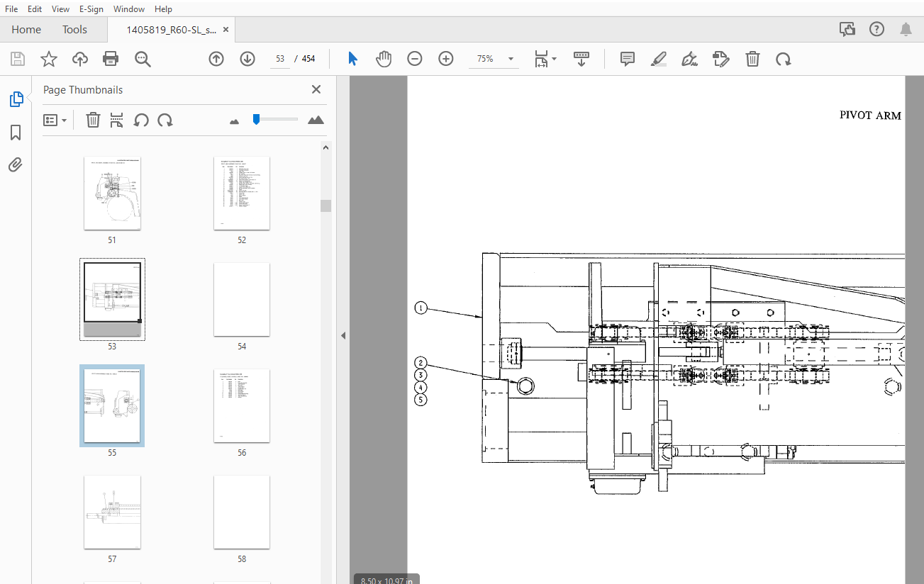Print the document using printer icon
Image resolution: width=924 pixels, height=584 pixels.
click(x=111, y=59)
